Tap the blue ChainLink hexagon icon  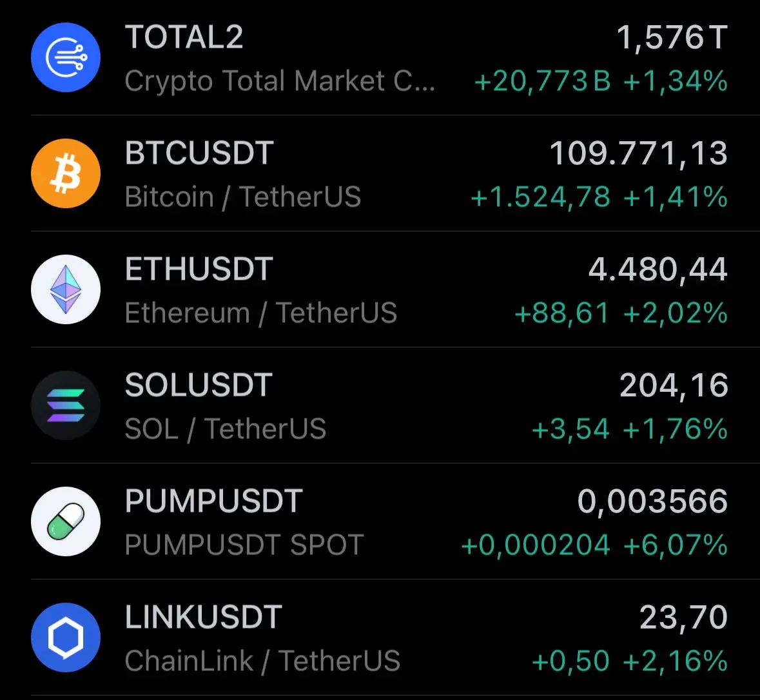click(66, 637)
